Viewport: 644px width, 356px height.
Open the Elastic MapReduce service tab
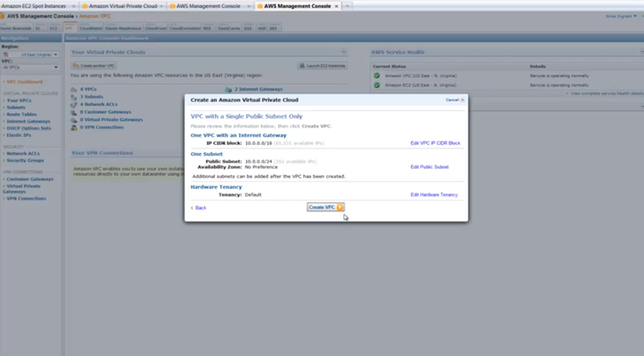click(x=123, y=28)
